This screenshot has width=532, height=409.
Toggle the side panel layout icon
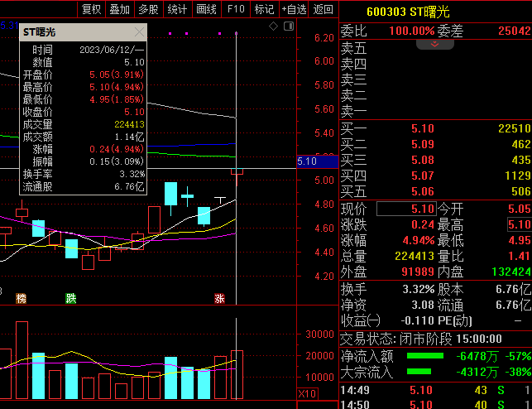click(x=289, y=26)
